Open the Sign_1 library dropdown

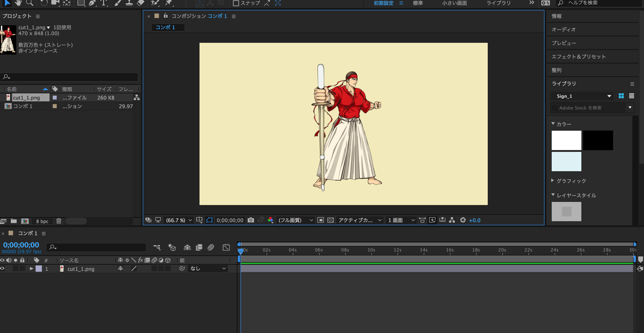point(582,96)
